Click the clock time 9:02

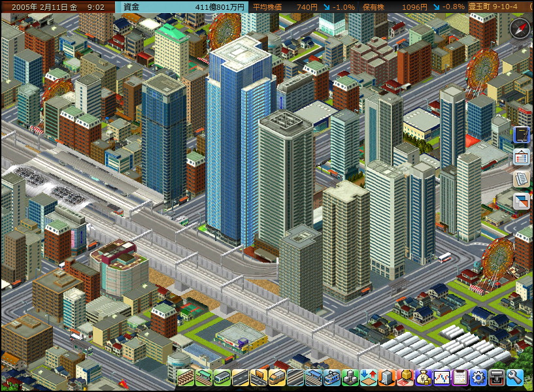coord(96,7)
